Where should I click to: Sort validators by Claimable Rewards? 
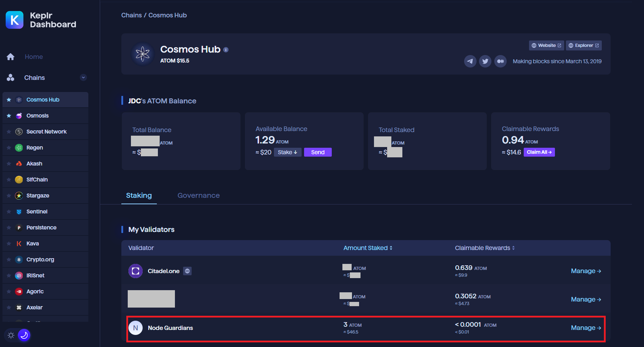[x=485, y=248]
